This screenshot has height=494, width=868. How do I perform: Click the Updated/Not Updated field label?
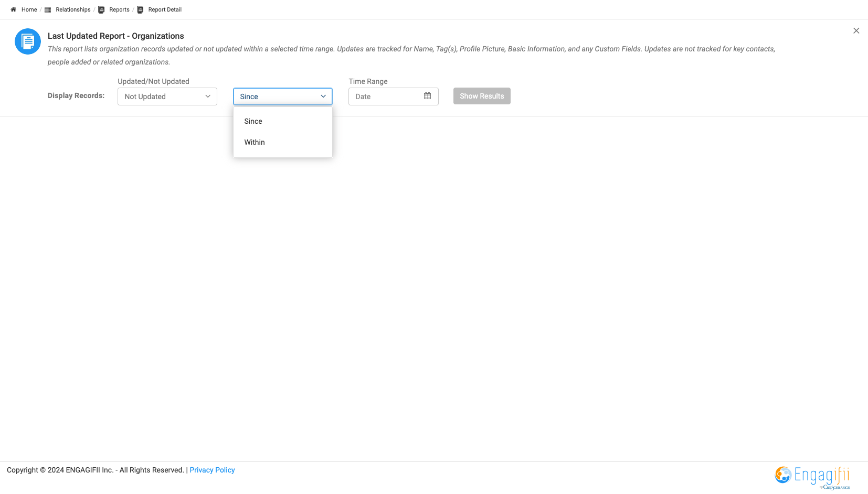pos(153,81)
